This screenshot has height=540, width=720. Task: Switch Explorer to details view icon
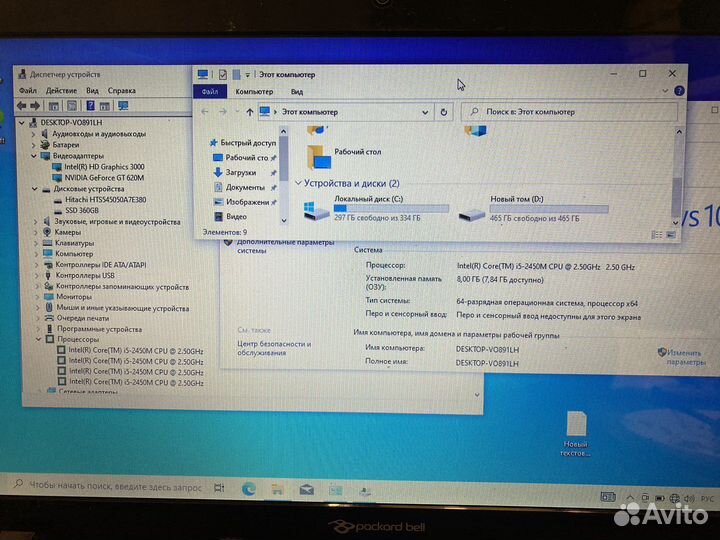coord(657,235)
